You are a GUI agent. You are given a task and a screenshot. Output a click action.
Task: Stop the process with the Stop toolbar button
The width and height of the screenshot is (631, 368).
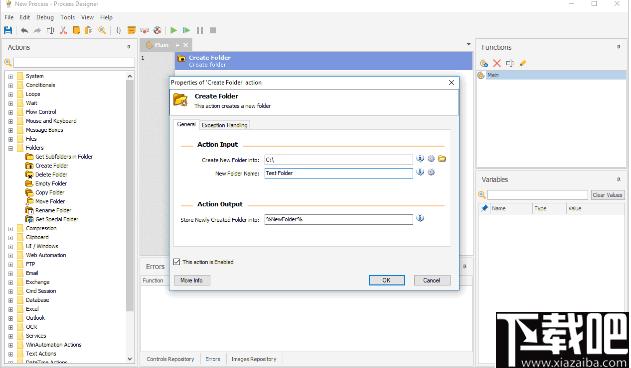[x=213, y=30]
